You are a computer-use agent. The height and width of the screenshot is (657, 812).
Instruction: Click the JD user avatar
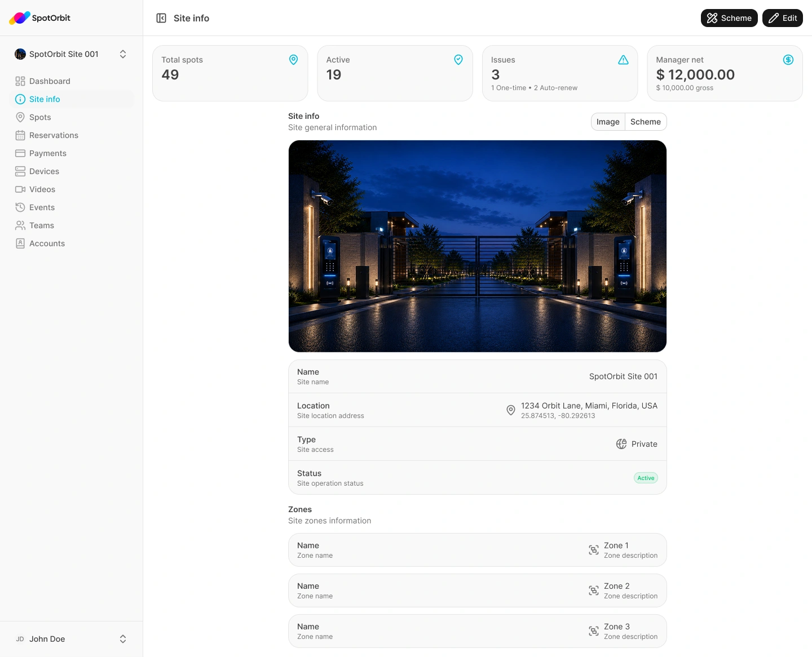(20, 639)
